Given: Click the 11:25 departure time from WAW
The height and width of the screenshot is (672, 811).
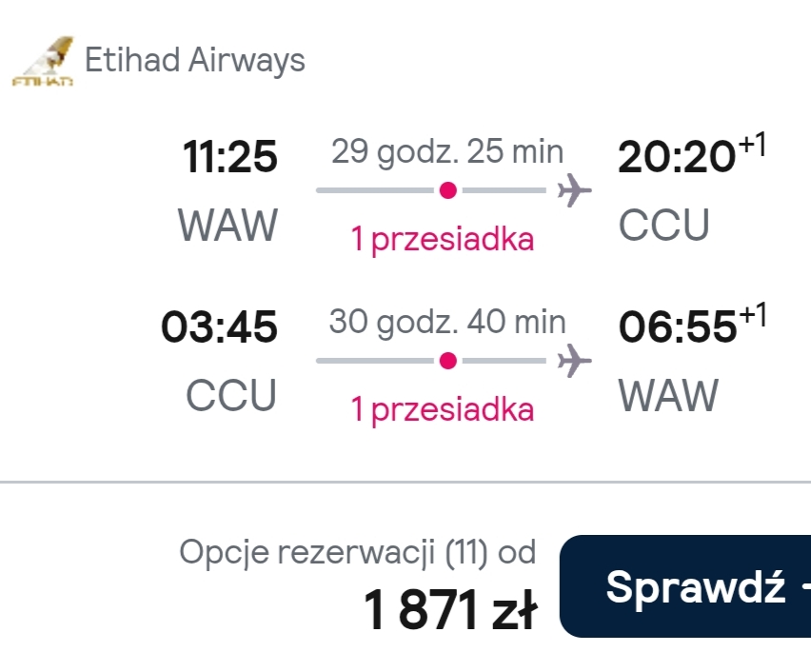Looking at the screenshot, I should (230, 156).
